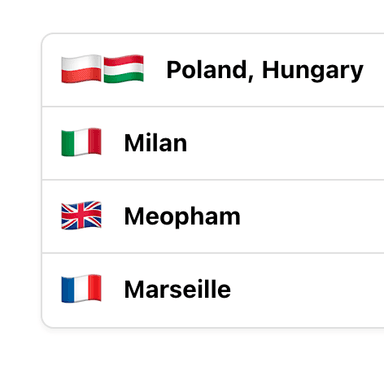Click the list card's rounded top-left corner
Viewport: 384px width, 384px height.
tap(46, 37)
